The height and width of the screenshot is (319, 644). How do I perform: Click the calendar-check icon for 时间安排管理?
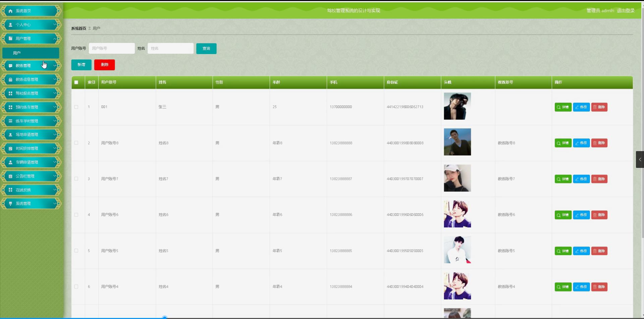tap(10, 148)
